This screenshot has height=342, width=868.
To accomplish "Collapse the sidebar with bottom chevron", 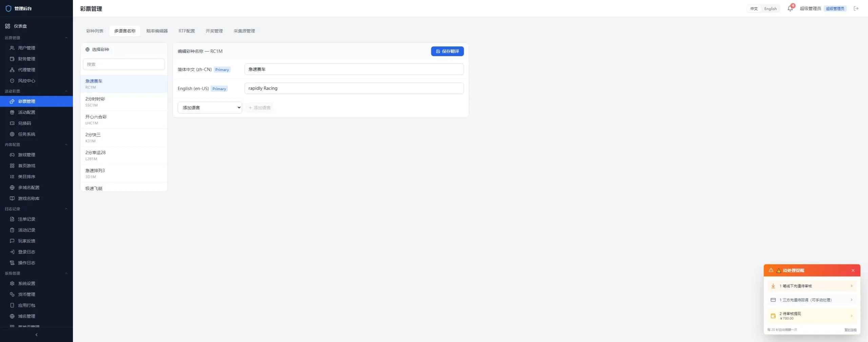I will (x=36, y=335).
